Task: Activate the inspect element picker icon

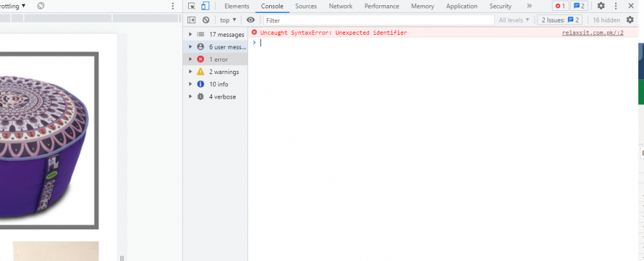Action: click(x=191, y=6)
